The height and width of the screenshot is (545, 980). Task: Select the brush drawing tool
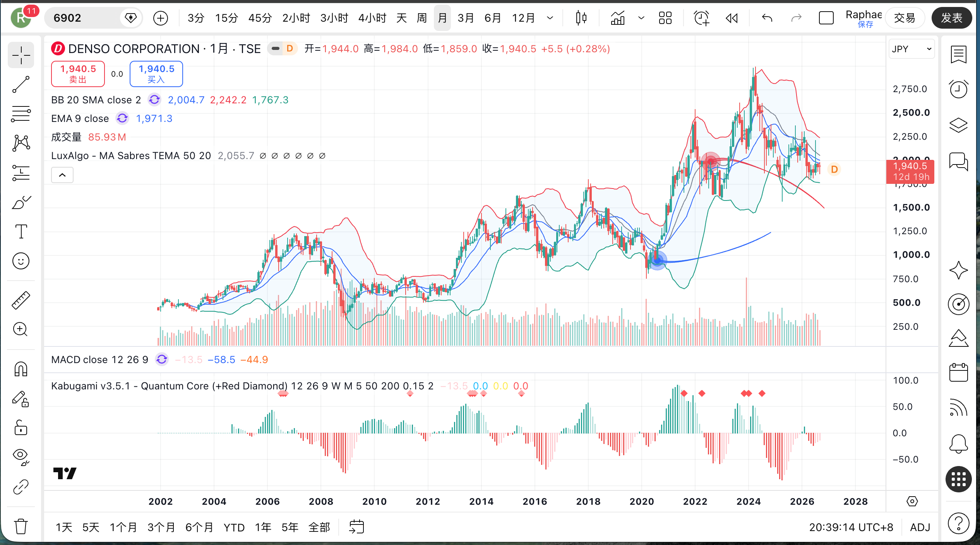pyautogui.click(x=21, y=202)
